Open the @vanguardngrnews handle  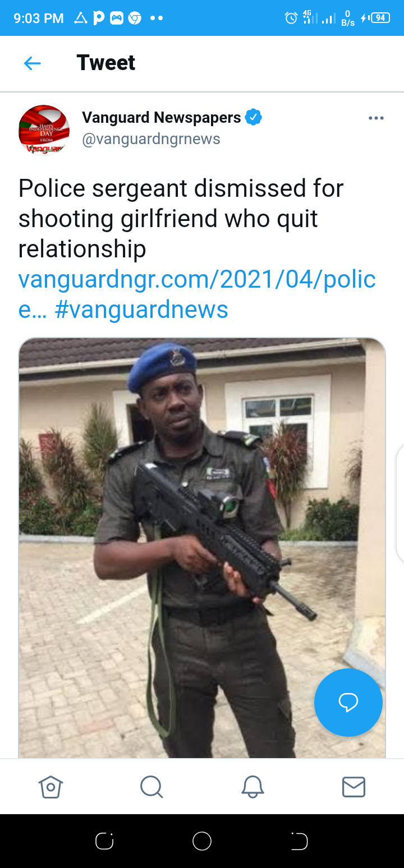point(151,139)
